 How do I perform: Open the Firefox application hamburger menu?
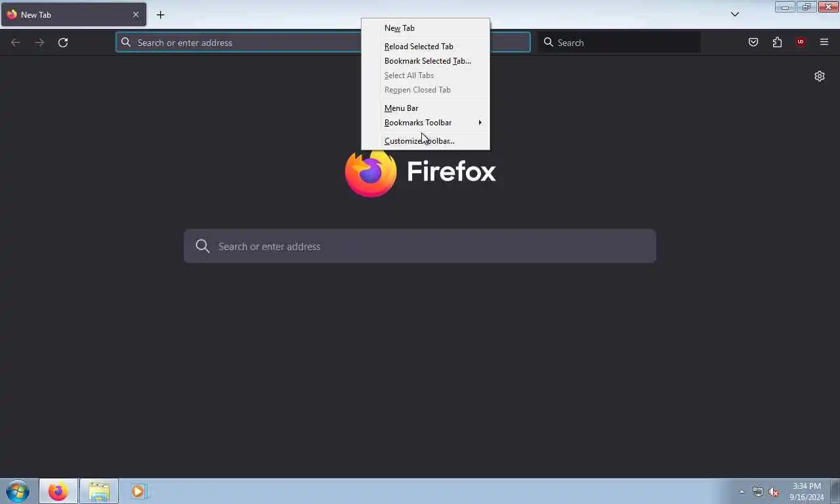point(824,43)
